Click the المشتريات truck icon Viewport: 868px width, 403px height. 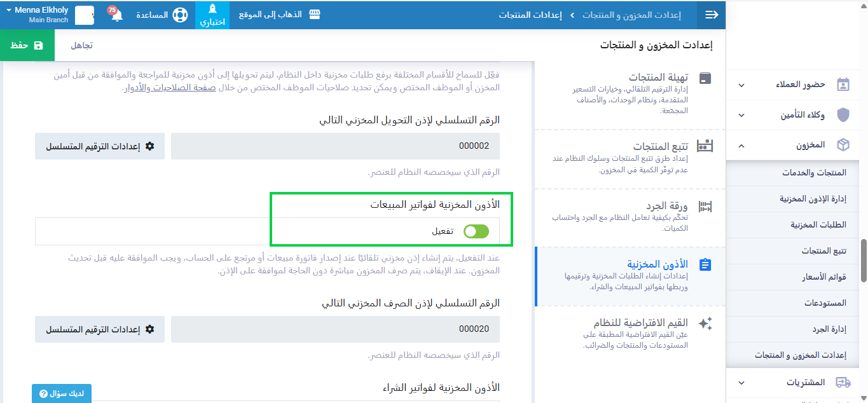[x=843, y=382]
